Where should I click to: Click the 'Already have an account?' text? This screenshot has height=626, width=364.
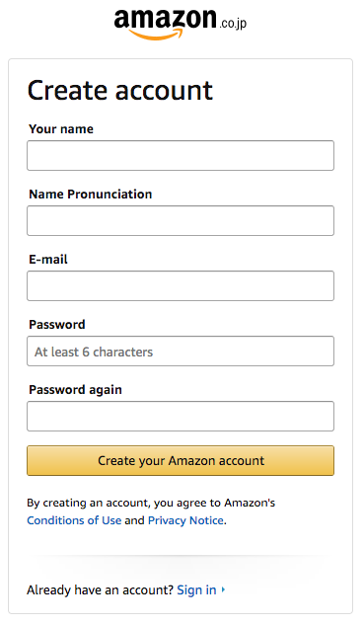(100, 589)
